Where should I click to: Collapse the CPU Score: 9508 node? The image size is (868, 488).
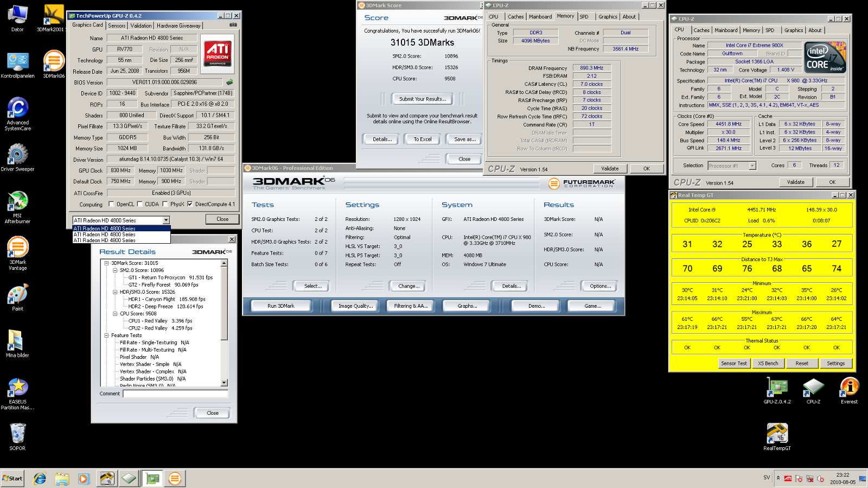(115, 314)
